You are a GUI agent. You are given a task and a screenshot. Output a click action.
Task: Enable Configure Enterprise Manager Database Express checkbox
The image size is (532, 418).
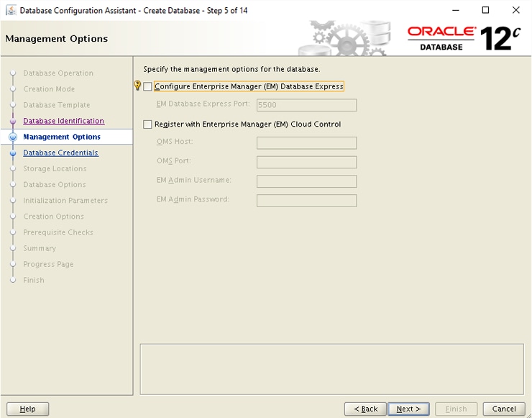[147, 86]
